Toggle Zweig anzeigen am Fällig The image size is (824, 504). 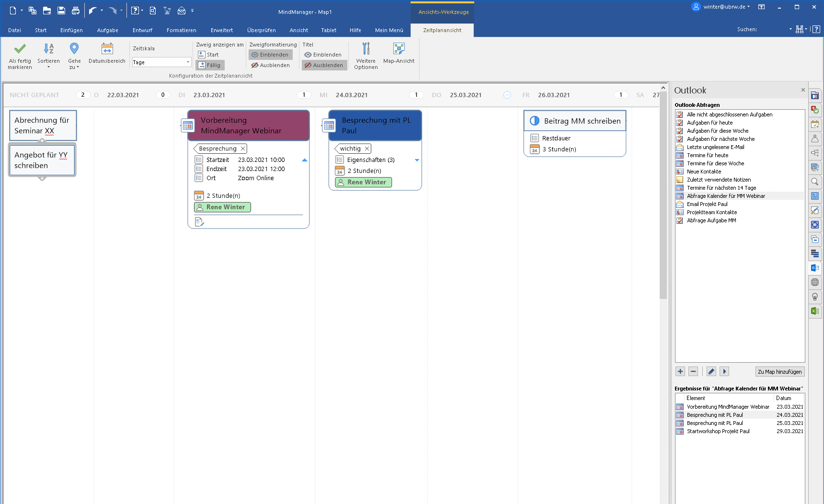[x=210, y=65]
